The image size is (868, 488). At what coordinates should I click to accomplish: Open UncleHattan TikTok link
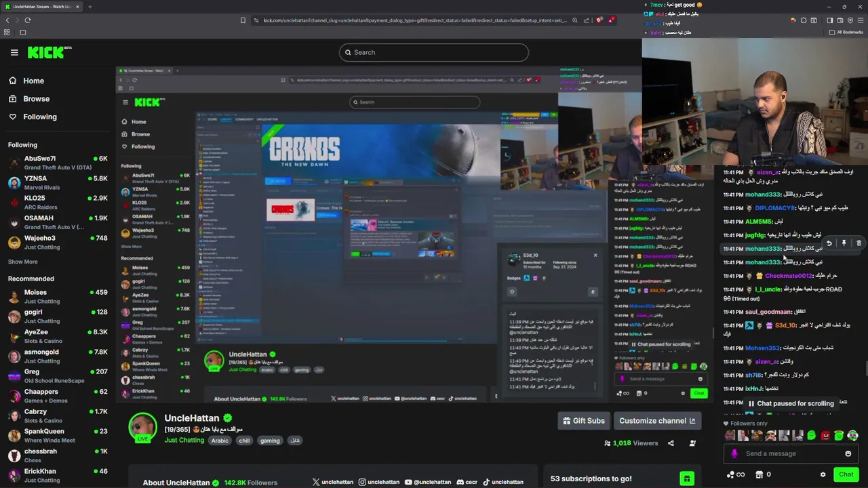click(x=503, y=483)
